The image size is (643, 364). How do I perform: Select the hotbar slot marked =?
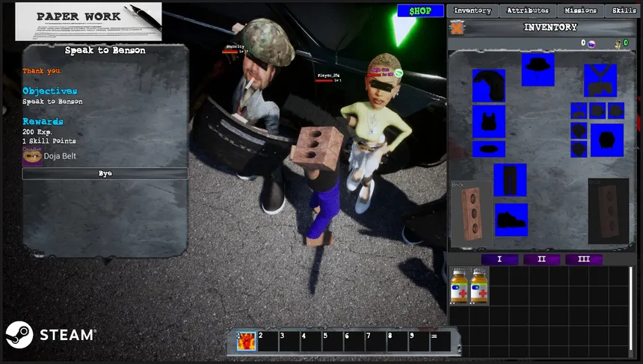point(441,342)
